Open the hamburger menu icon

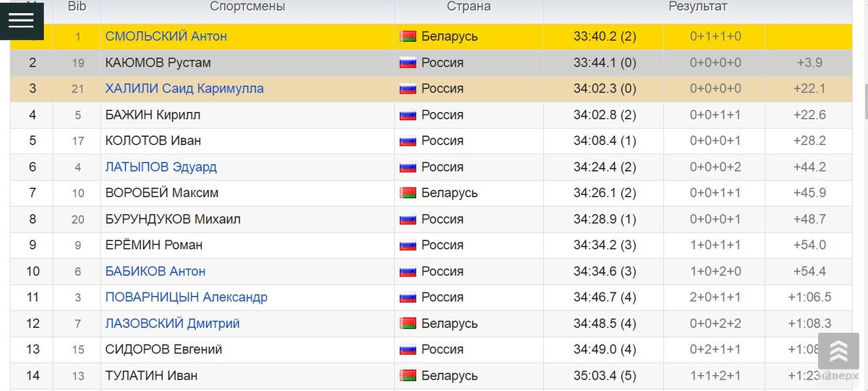point(21,20)
